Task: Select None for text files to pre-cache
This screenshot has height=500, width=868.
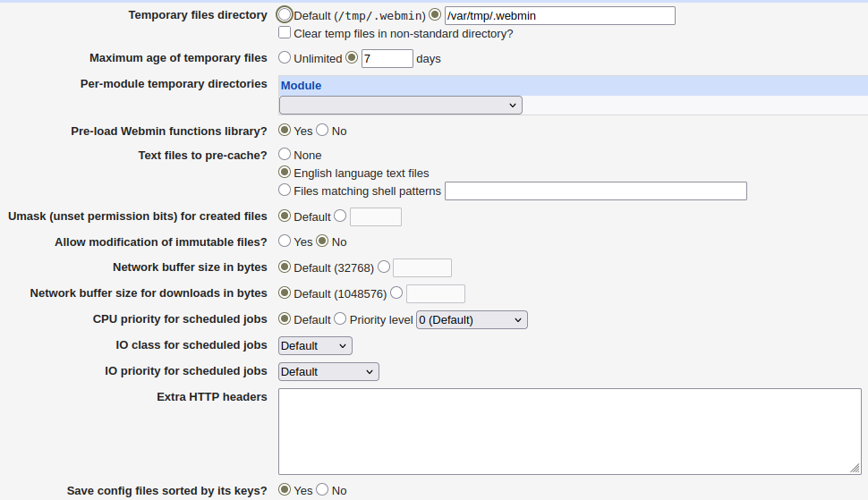Action: [285, 154]
